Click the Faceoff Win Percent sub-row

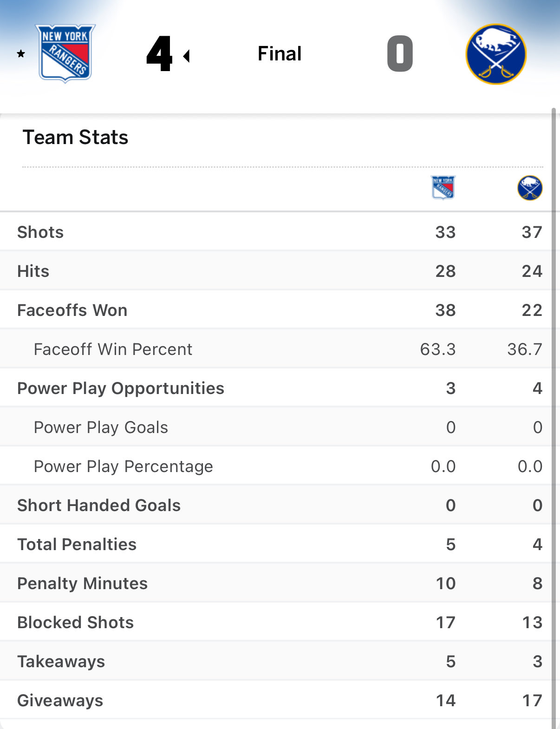pos(113,349)
